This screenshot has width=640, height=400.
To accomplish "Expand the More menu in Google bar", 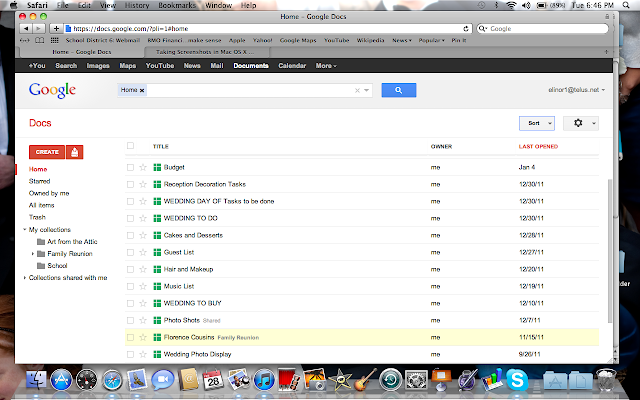I will [x=326, y=66].
